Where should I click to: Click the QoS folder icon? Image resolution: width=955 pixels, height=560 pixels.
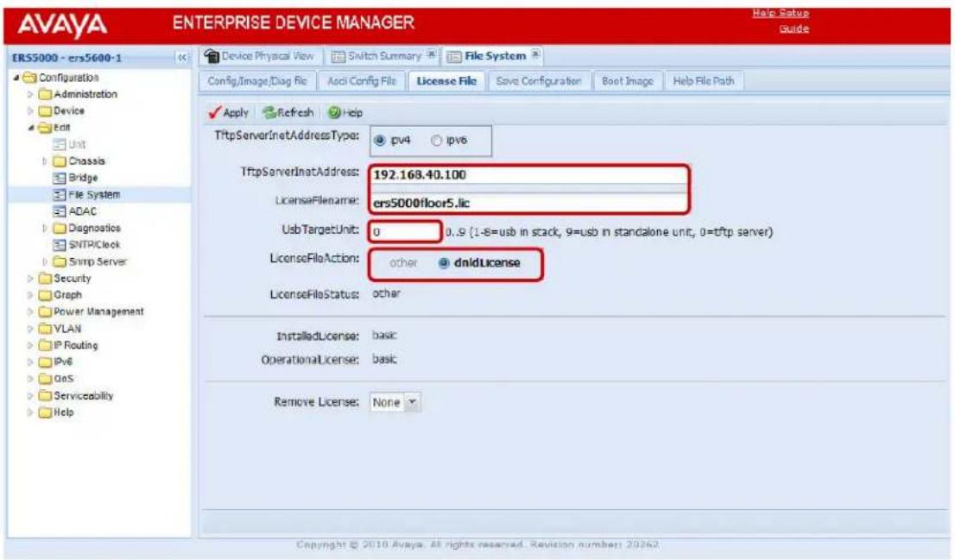[45, 379]
